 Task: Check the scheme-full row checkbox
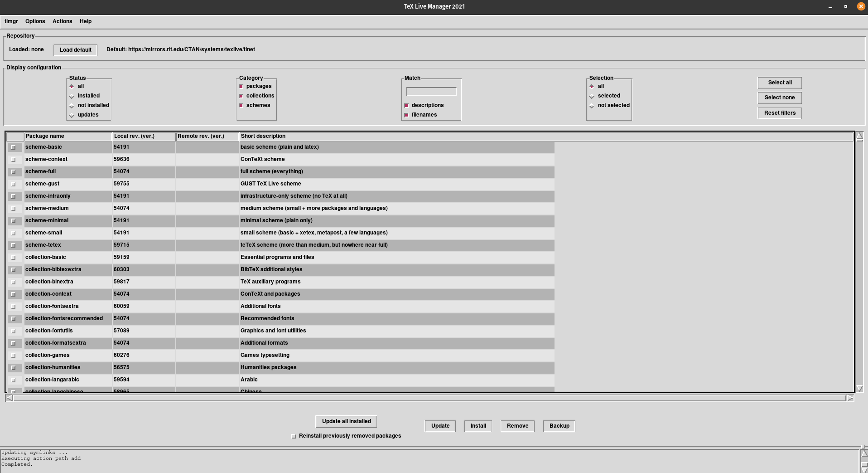13,172
